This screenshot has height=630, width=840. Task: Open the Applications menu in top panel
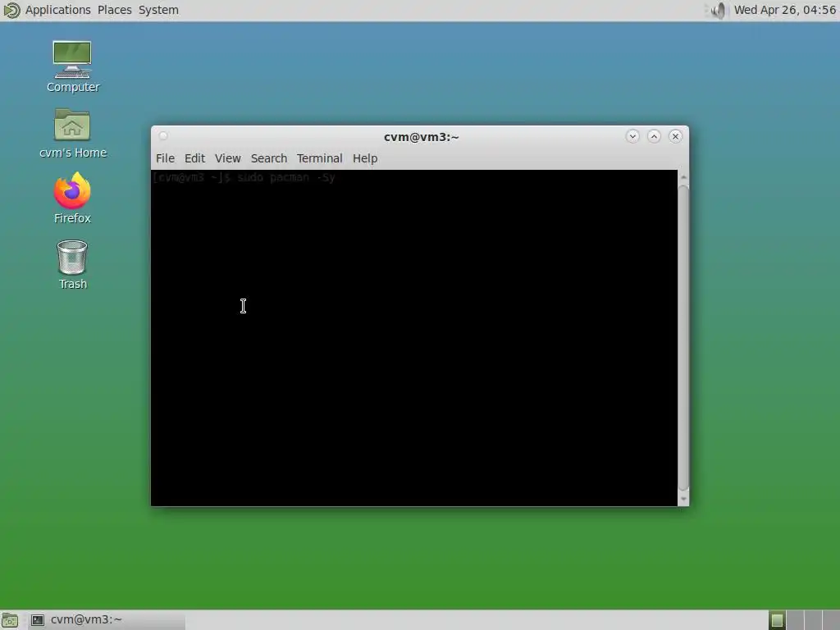point(58,10)
